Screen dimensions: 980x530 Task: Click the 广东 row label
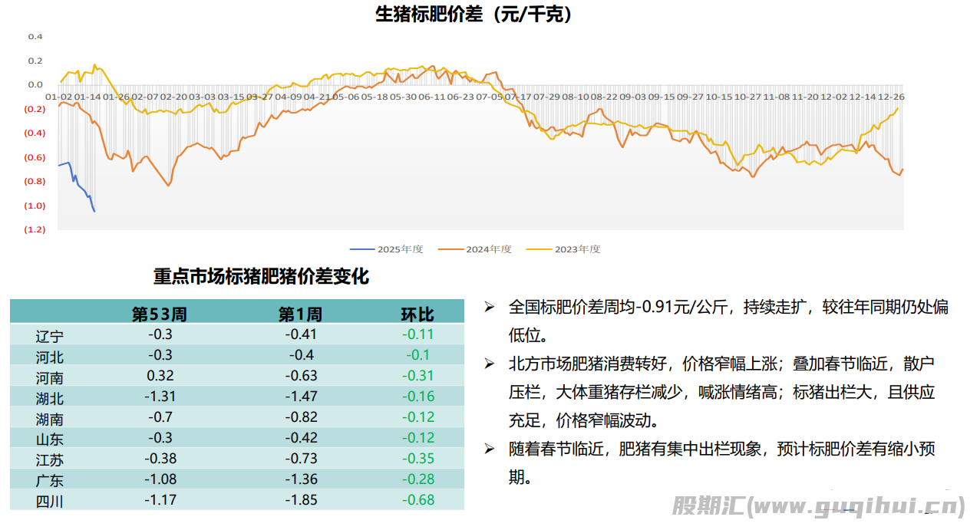[x=50, y=481]
